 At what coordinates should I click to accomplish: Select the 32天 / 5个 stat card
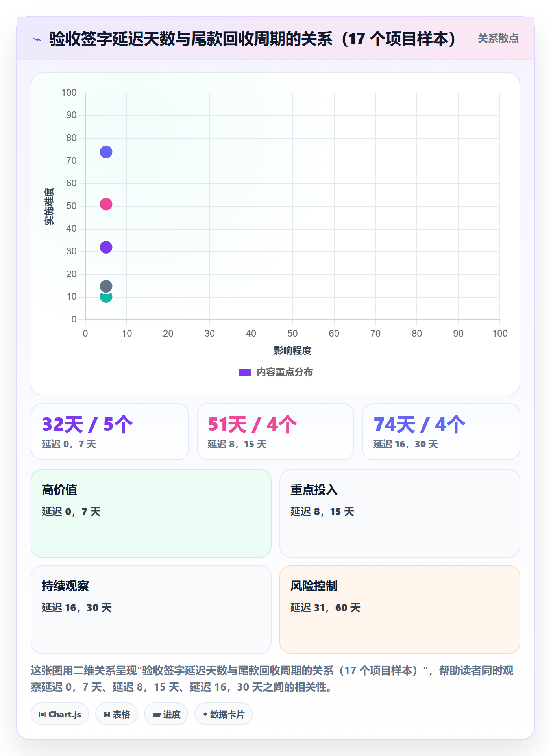pyautogui.click(x=110, y=432)
